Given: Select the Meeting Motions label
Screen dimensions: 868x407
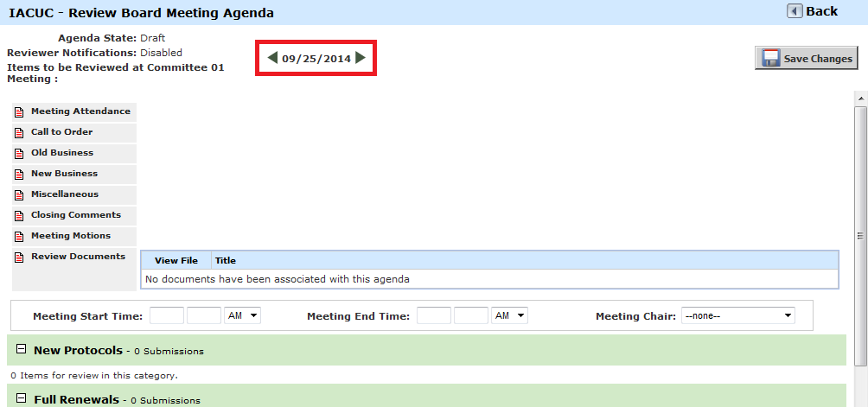Looking at the screenshot, I should (71, 236).
